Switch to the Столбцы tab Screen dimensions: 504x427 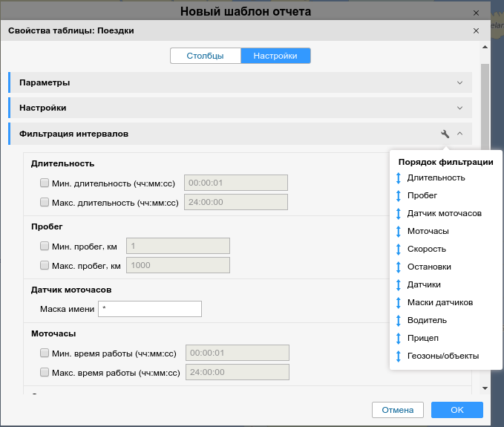point(205,56)
